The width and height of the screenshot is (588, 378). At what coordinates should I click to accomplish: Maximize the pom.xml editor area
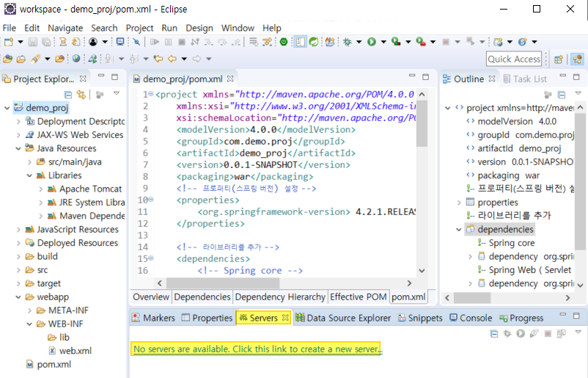pyautogui.click(x=426, y=77)
